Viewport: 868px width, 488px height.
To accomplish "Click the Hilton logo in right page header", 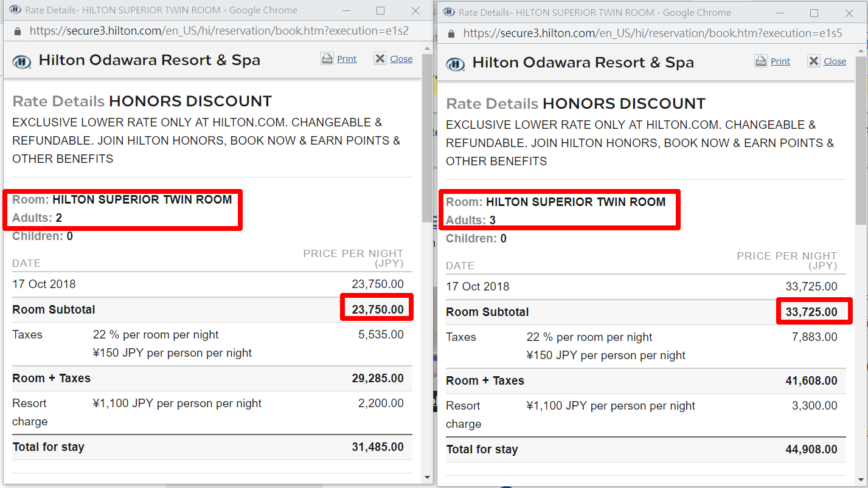I will [x=456, y=63].
